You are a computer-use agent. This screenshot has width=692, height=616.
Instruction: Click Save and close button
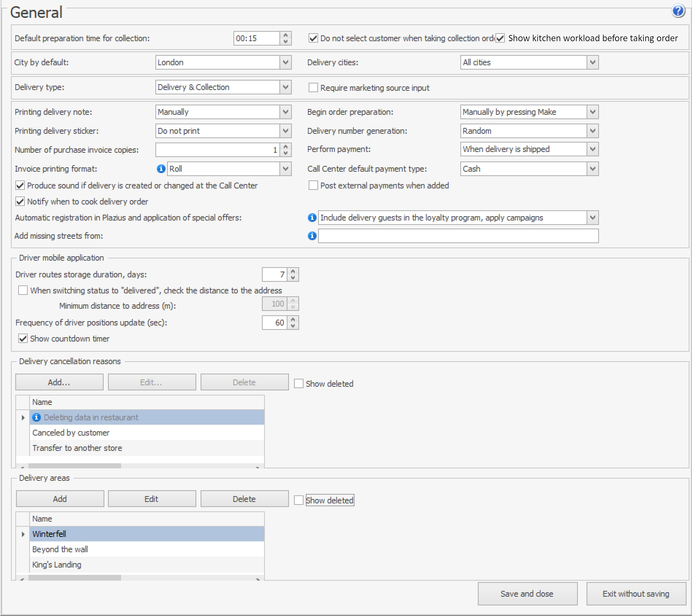tap(527, 594)
